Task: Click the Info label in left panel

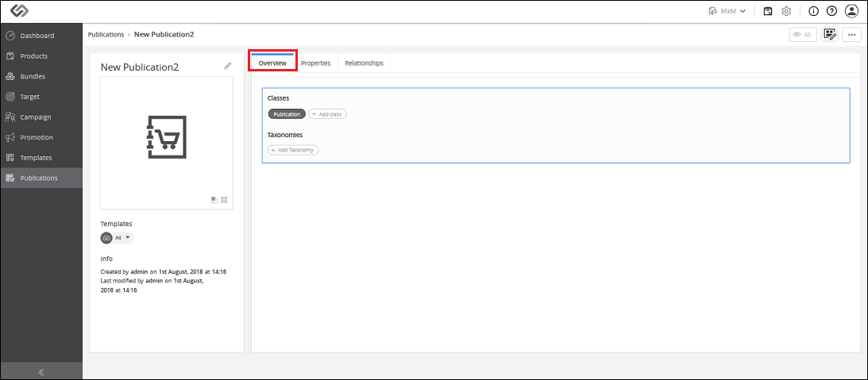Action: [x=106, y=259]
